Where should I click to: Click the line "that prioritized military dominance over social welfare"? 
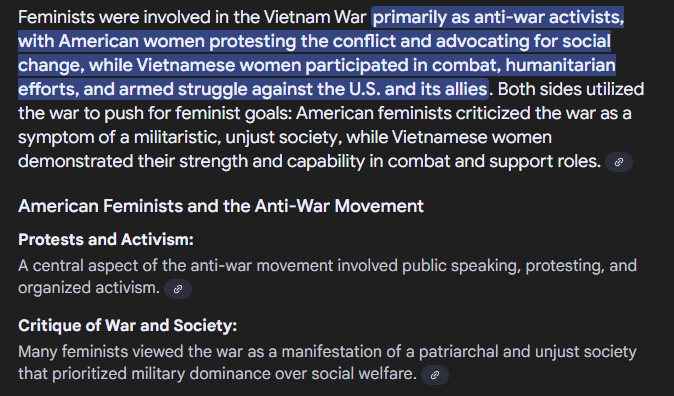click(218, 374)
